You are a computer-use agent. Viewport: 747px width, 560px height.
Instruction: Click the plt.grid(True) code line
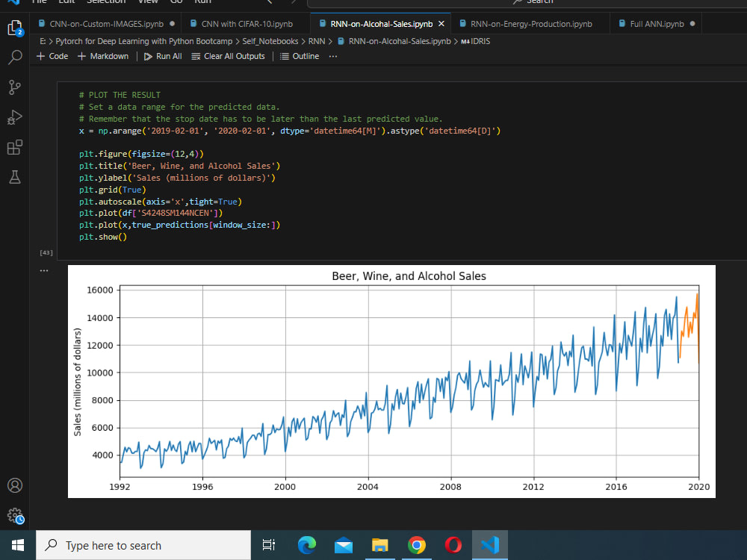113,190
